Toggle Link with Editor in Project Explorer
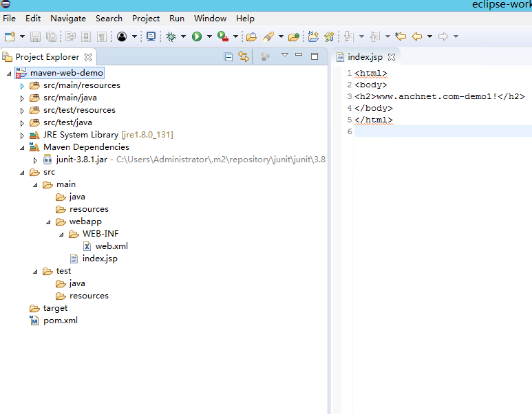Screen dimensions: 532x414 tap(244, 56)
